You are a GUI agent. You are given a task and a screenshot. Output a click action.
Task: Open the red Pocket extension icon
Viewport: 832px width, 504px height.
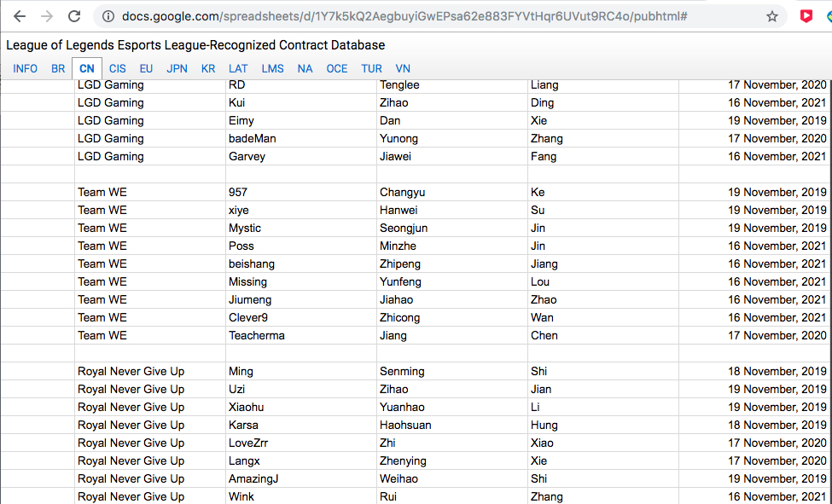[806, 16]
